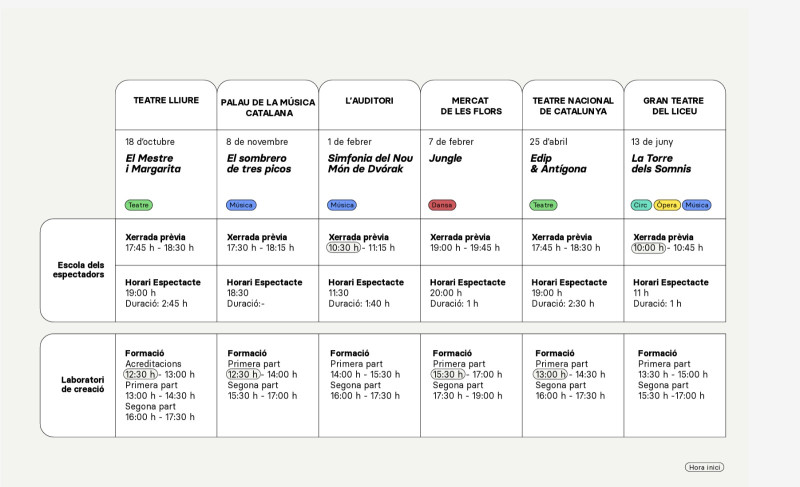
Task: Open the Teatre Lliure column header
Action: click(166, 101)
